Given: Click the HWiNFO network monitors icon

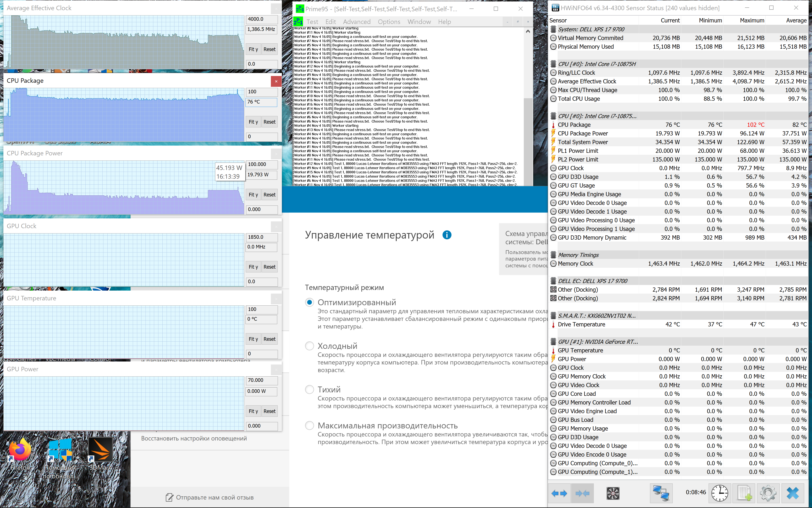Looking at the screenshot, I should [x=661, y=493].
